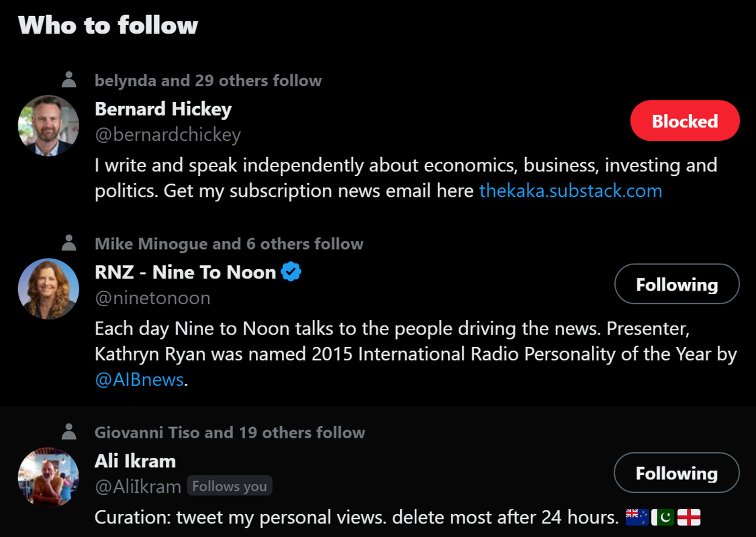Click person icon beside Mike Minogue followers
Viewport: 756px width, 537px height.
pyautogui.click(x=68, y=244)
